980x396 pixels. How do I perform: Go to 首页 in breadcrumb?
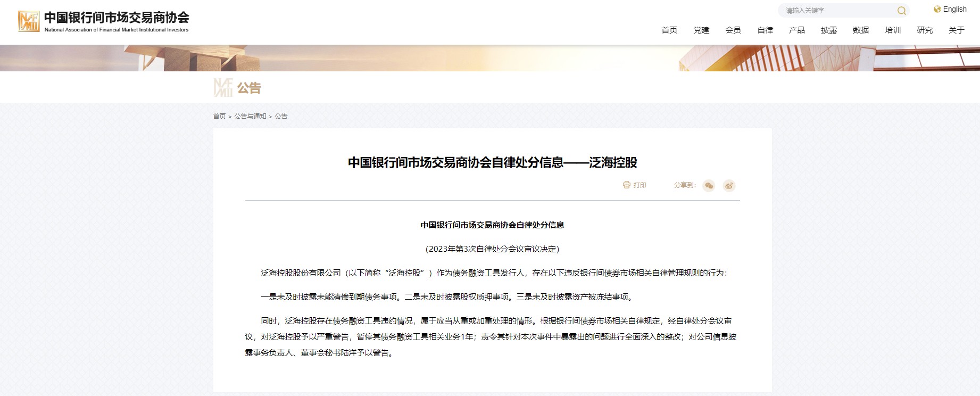(219, 116)
